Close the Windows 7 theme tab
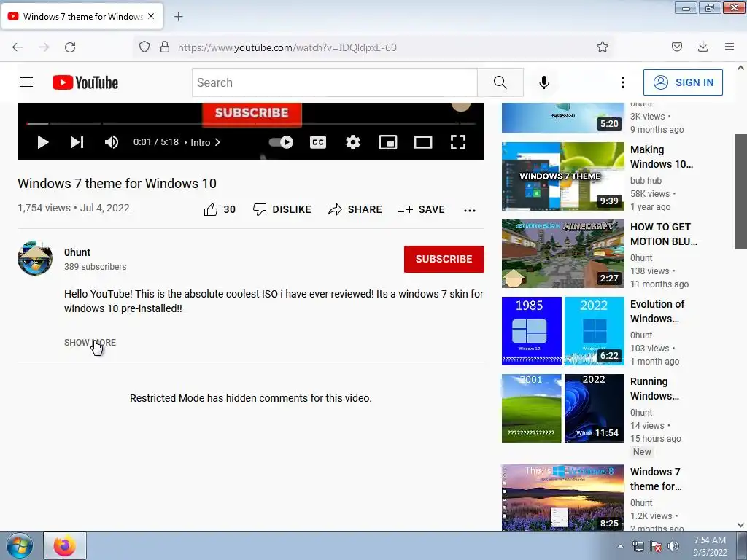Screen dimensions: 747x560 (x=151, y=16)
